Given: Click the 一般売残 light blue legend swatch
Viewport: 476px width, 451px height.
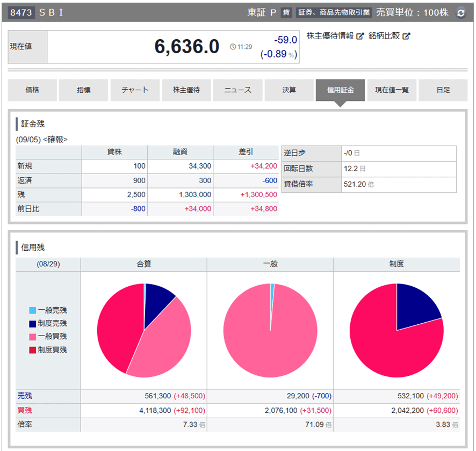Looking at the screenshot, I should tap(33, 310).
